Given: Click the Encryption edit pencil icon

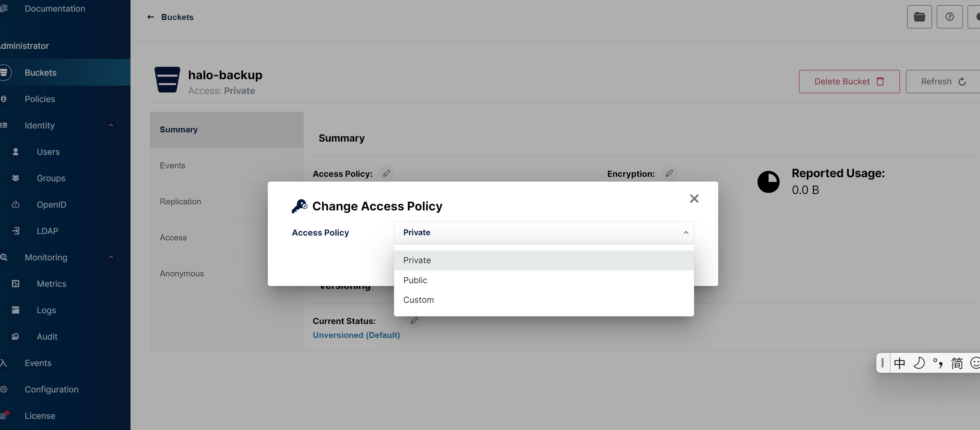Looking at the screenshot, I should pos(669,173).
